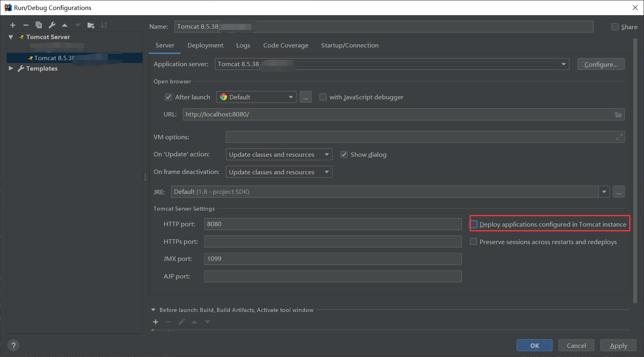Screen dimensions: 644x357
Task: Click the folder icon in URL field
Action: pos(618,114)
